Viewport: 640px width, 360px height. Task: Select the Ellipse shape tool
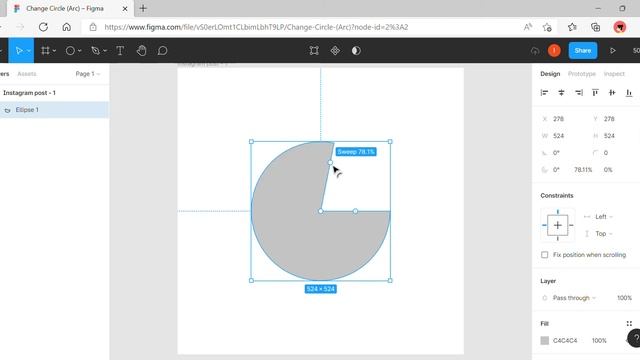(70, 51)
